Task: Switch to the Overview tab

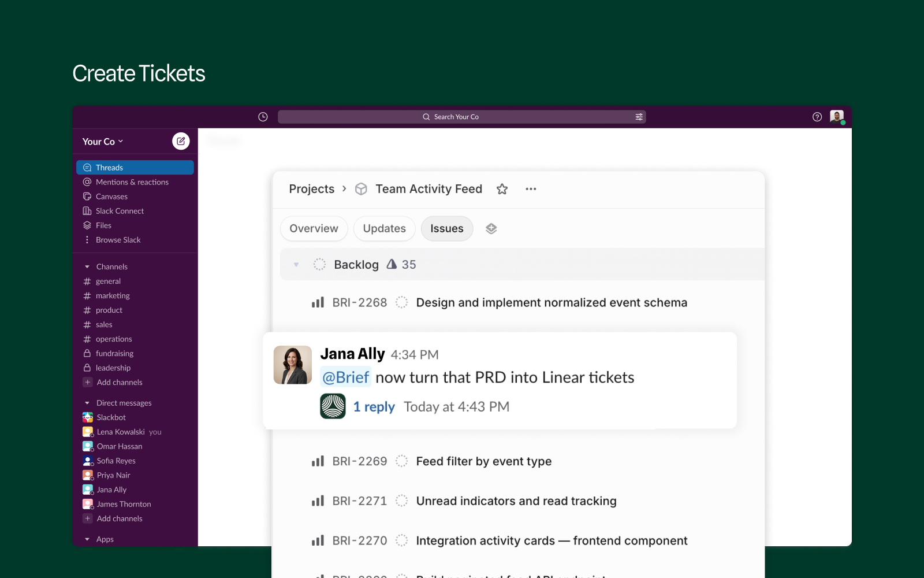Action: tap(314, 229)
